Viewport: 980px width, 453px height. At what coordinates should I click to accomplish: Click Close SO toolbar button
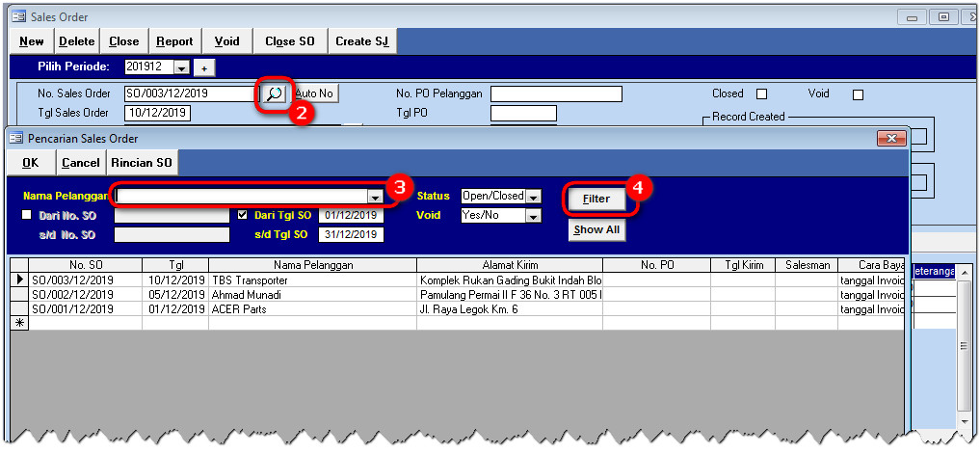(290, 41)
